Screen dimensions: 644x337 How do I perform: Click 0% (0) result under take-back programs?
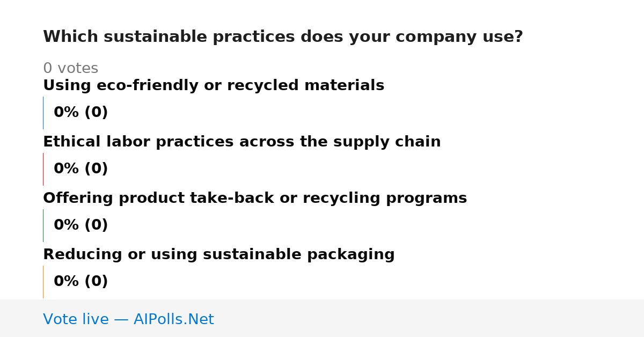tap(80, 225)
